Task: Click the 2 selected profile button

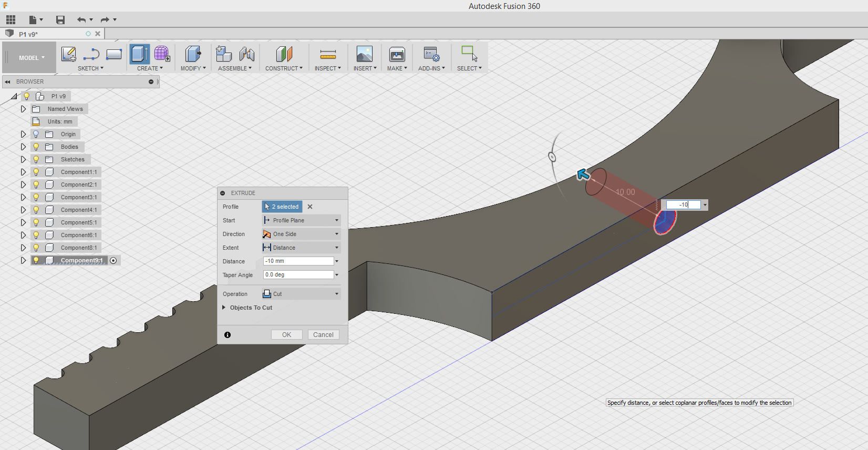Action: (x=282, y=207)
